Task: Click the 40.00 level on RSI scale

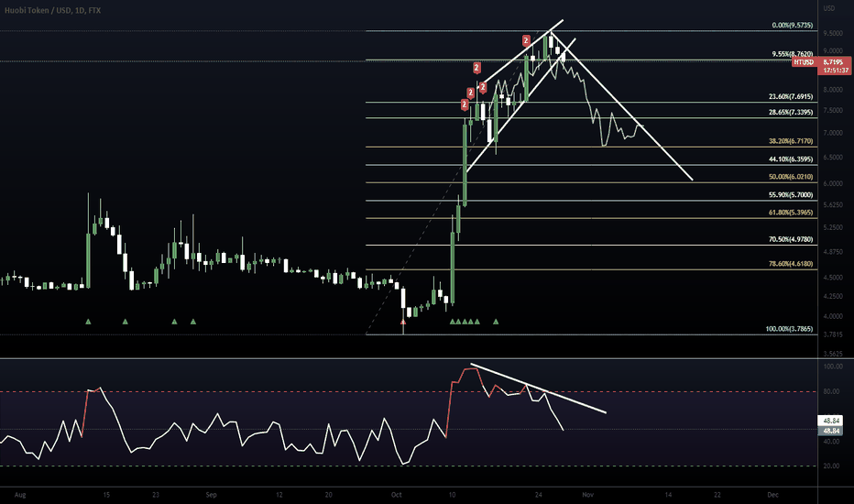Action: pos(832,442)
